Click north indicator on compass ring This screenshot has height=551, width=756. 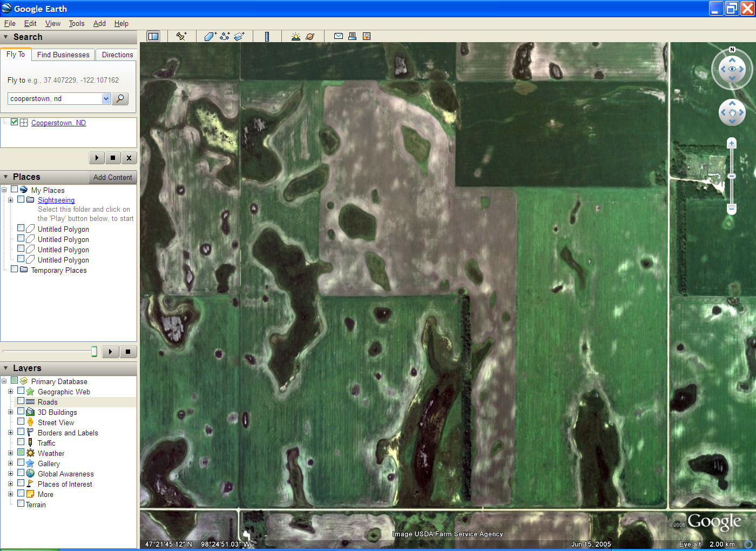pyautogui.click(x=732, y=50)
